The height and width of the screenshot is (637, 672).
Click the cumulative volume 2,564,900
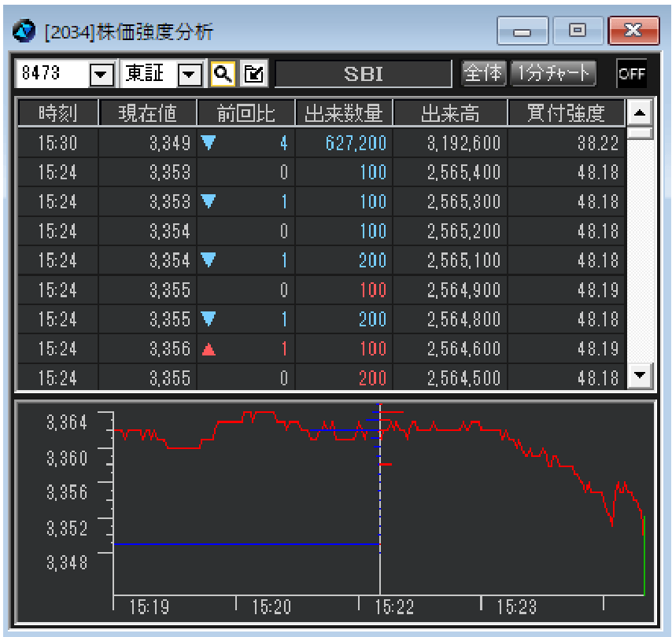coord(463,290)
